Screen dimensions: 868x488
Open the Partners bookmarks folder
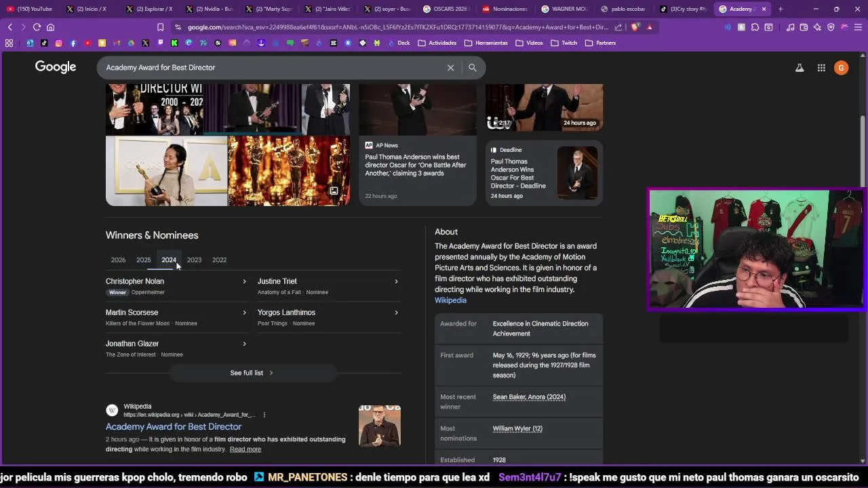coord(601,43)
